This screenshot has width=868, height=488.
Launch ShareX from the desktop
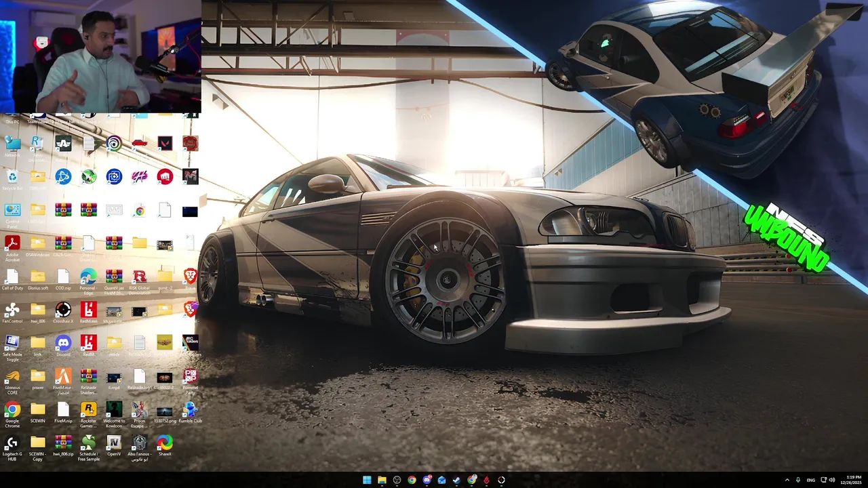[165, 445]
